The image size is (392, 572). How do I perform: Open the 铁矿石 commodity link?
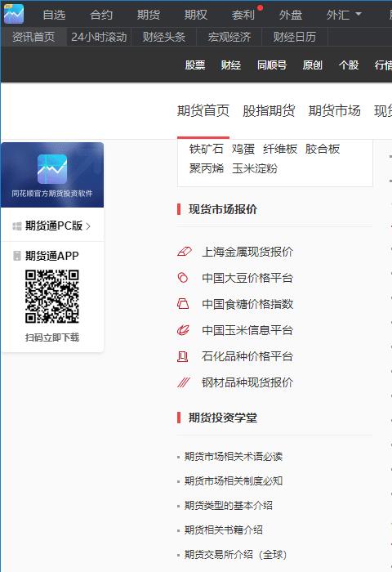tap(206, 149)
